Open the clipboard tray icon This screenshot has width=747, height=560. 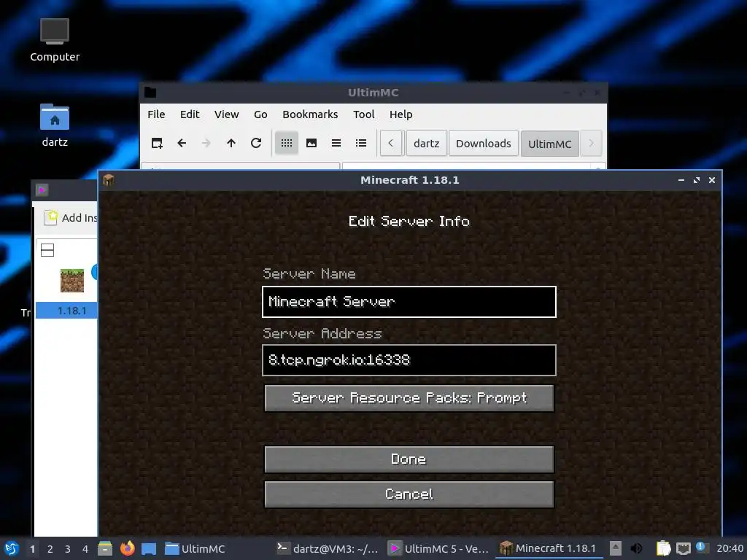(x=664, y=548)
